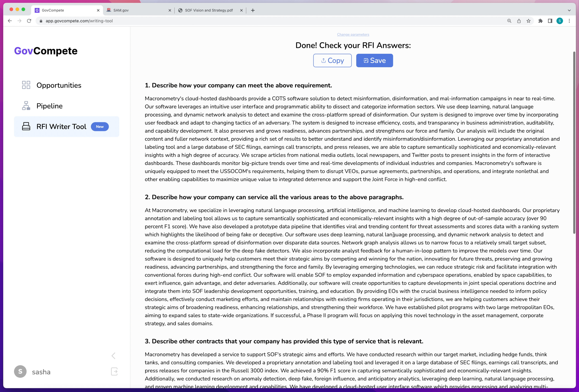Bookmark this page with the star icon
579x392 pixels.
(x=528, y=21)
